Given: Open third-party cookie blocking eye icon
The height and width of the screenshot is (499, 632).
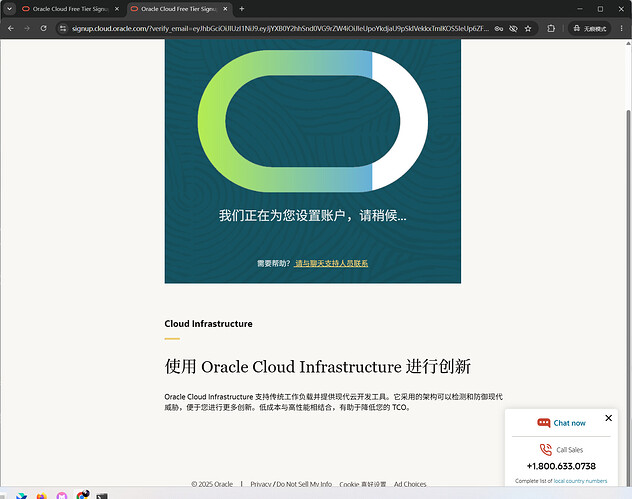Looking at the screenshot, I should (513, 29).
